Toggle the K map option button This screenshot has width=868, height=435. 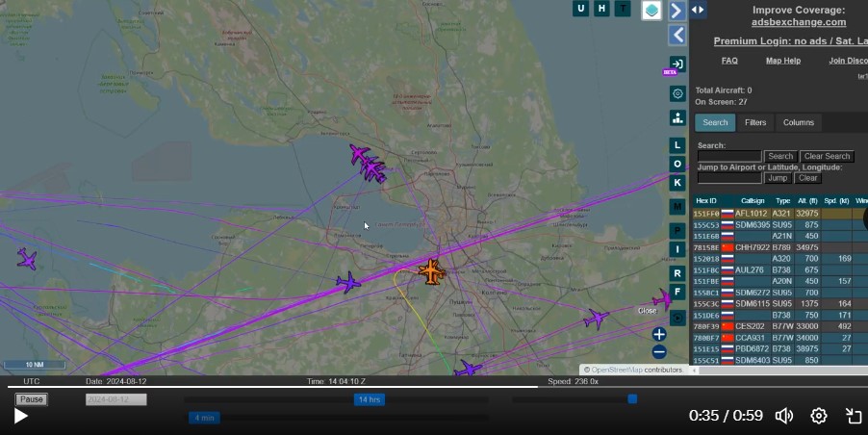pos(677,182)
